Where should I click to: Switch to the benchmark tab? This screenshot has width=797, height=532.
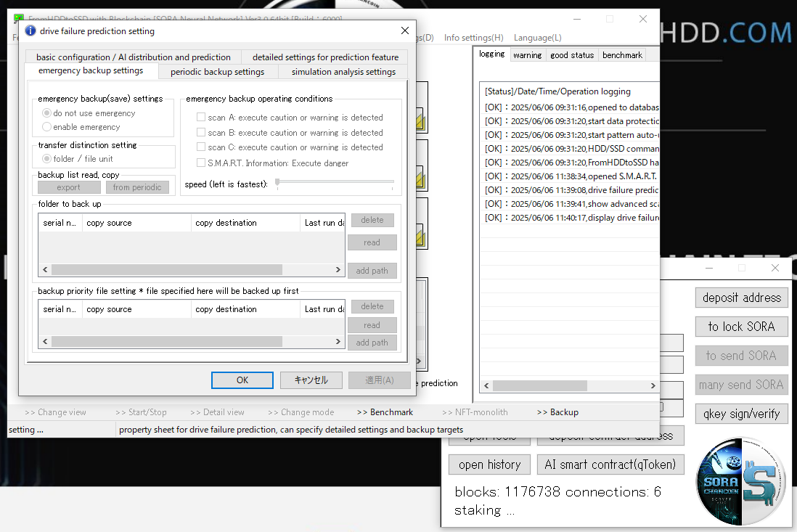(622, 55)
